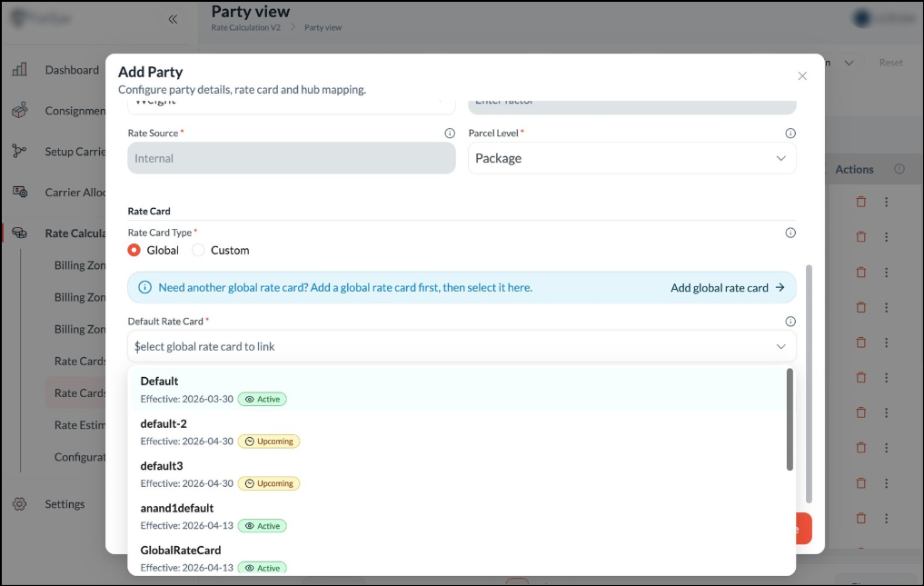This screenshot has height=586, width=924.
Task: Click the Add global rate card link
Action: [727, 288]
